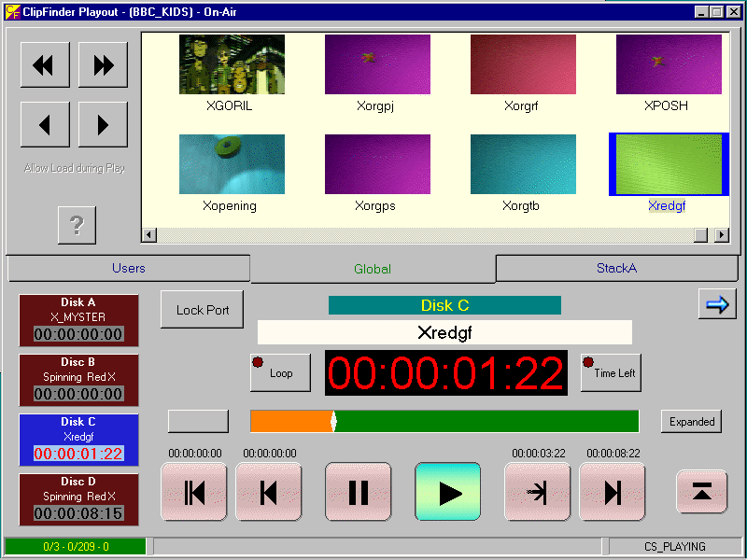Switch to the Users tab

(129, 269)
